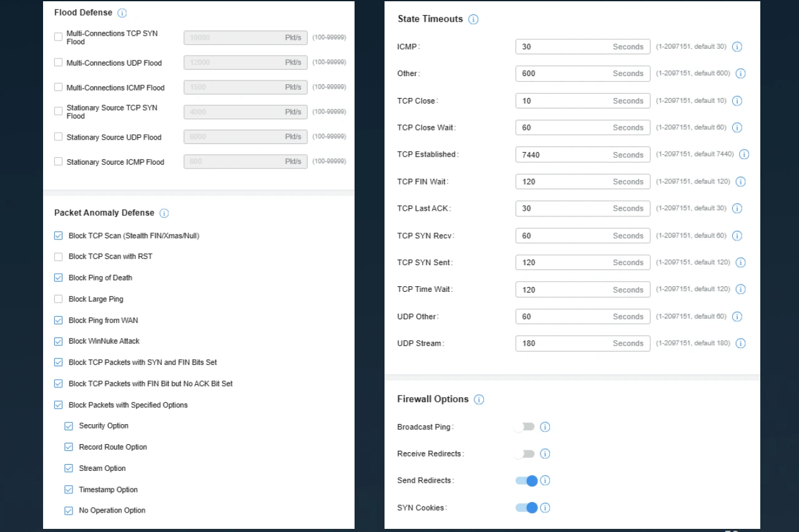Image resolution: width=799 pixels, height=532 pixels.
Task: Uncheck Block WinNuke Attack
Action: tap(59, 342)
